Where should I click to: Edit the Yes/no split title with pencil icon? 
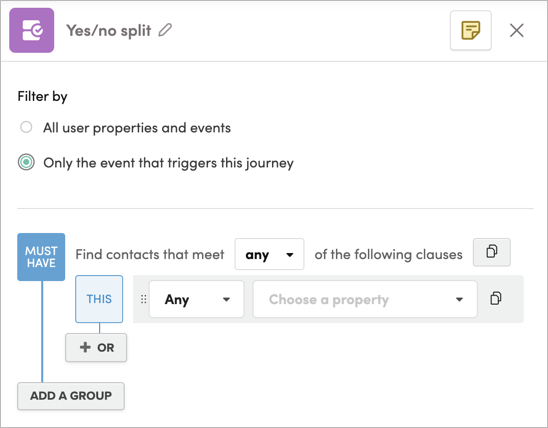pos(165,30)
